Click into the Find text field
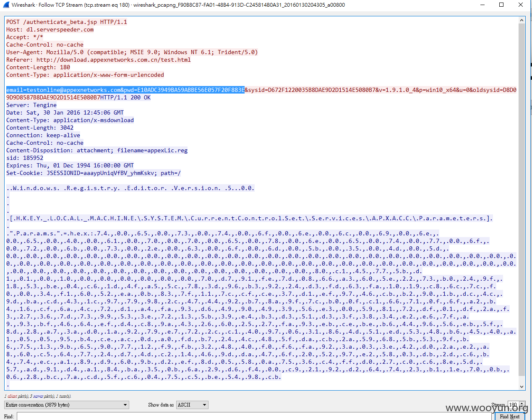The width and height of the screenshot is (532, 420). 254,416
